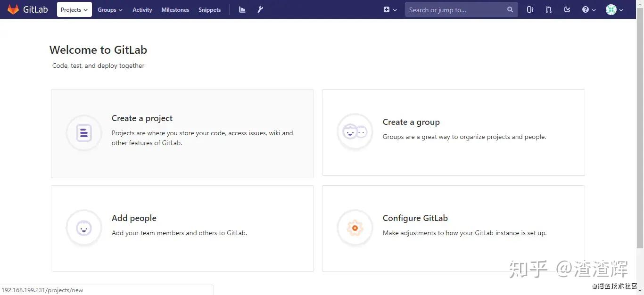Open the Milestones menu item

pyautogui.click(x=175, y=9)
